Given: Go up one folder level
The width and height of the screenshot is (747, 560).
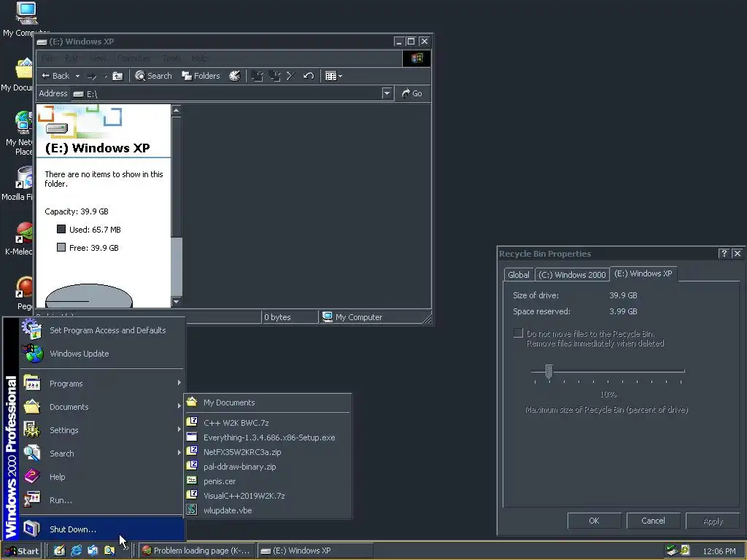Looking at the screenshot, I should click(117, 76).
